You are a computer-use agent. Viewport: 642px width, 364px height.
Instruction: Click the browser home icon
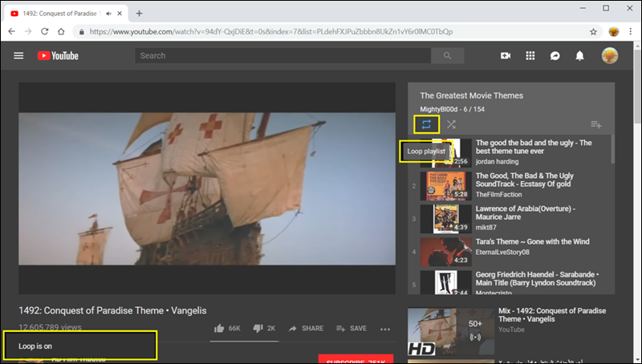61,31
